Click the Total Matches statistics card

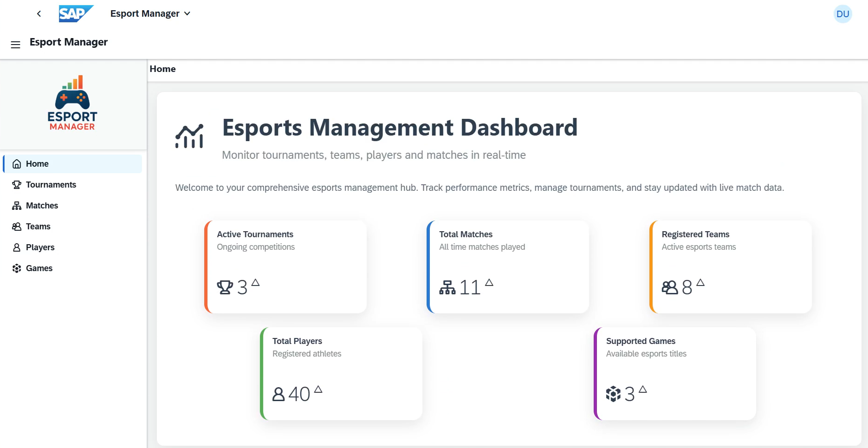coord(507,267)
